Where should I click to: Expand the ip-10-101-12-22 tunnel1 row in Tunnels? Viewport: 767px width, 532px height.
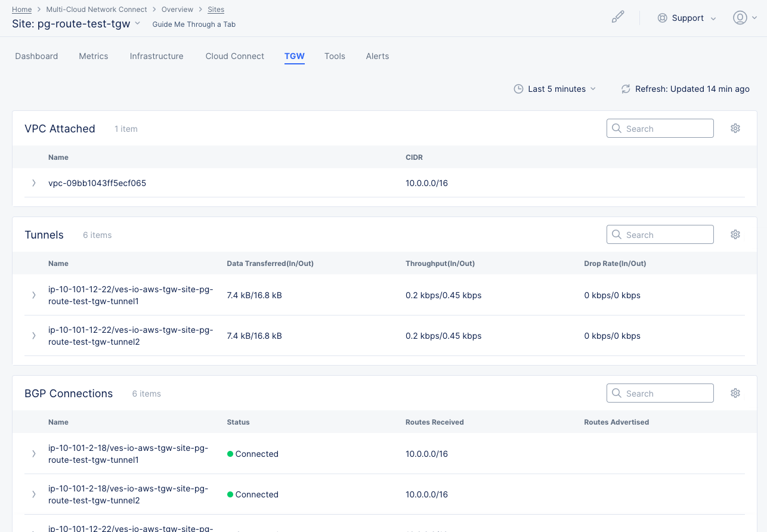click(34, 295)
